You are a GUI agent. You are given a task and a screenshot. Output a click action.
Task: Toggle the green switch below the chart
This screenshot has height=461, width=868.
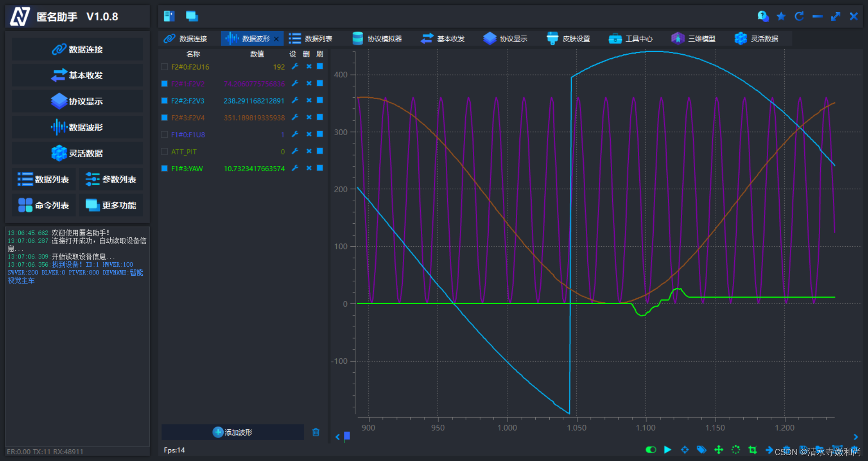(651, 450)
